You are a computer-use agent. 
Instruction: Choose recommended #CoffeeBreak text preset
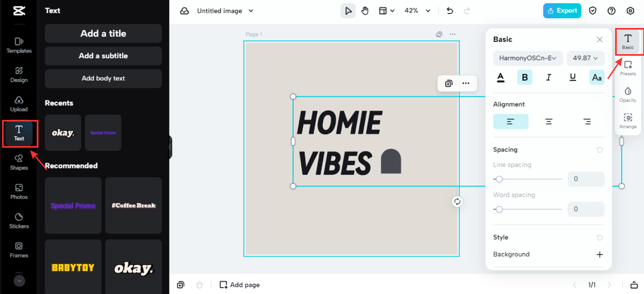134,205
